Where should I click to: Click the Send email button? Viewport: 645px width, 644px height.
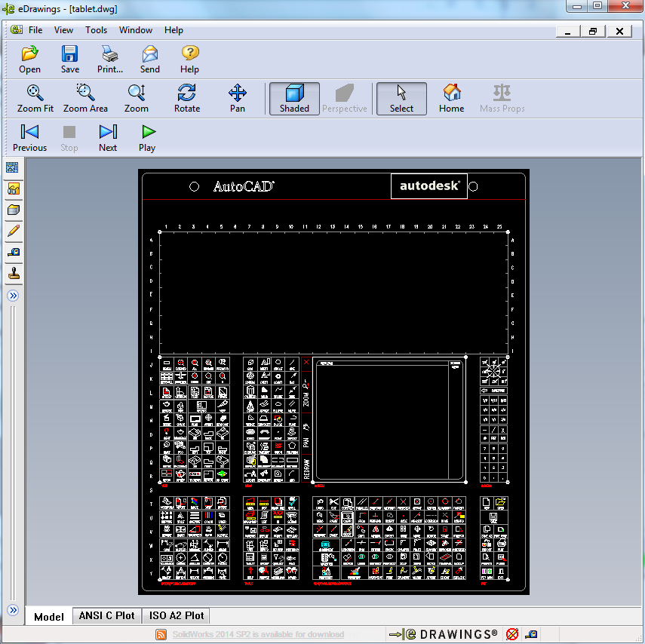(x=150, y=60)
